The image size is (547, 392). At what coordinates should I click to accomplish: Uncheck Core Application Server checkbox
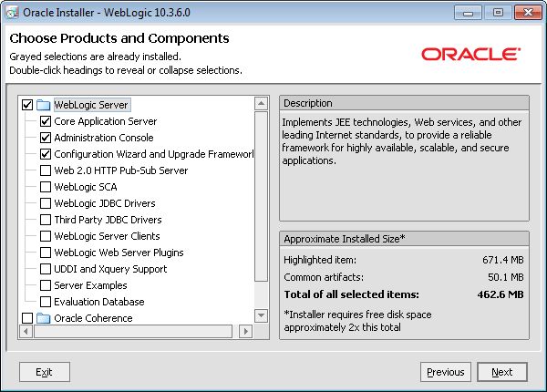coord(46,121)
